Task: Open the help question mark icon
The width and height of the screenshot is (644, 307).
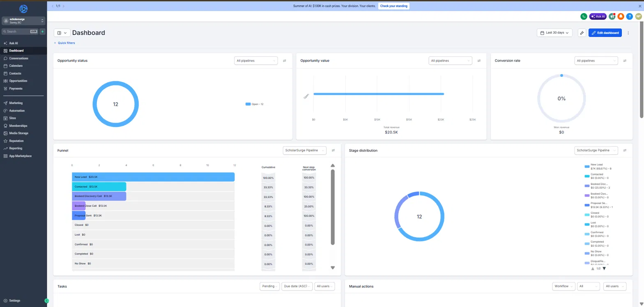Action: coord(629,16)
